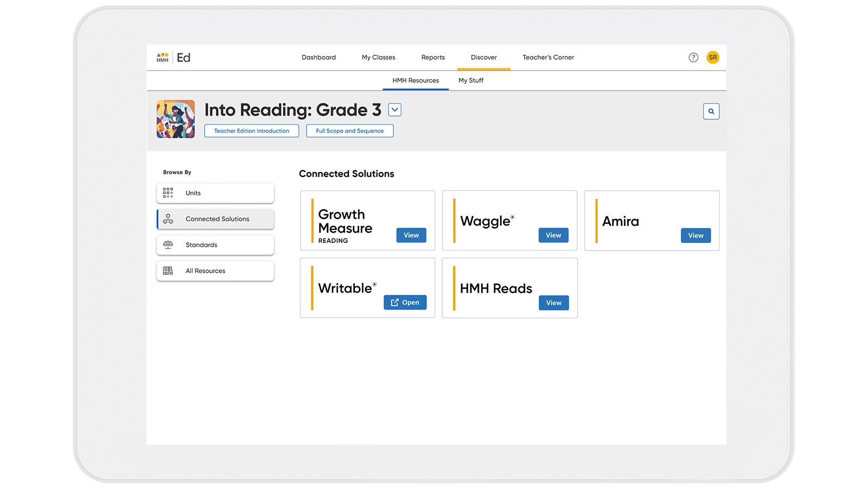
Task: Open the SR user profile avatar
Action: (713, 57)
